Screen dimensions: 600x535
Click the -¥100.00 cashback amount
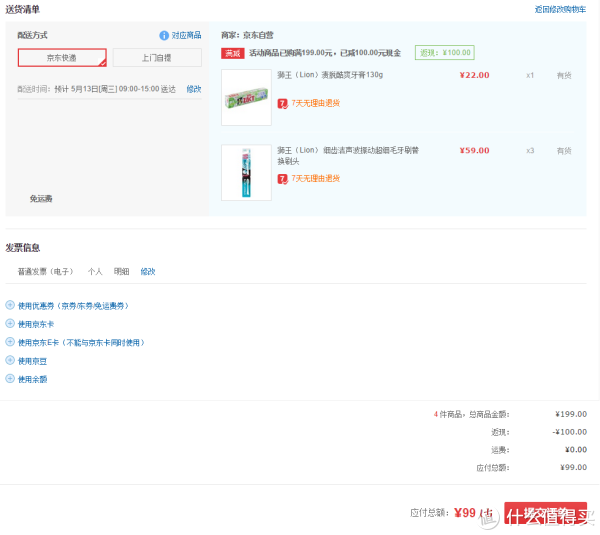coord(569,432)
